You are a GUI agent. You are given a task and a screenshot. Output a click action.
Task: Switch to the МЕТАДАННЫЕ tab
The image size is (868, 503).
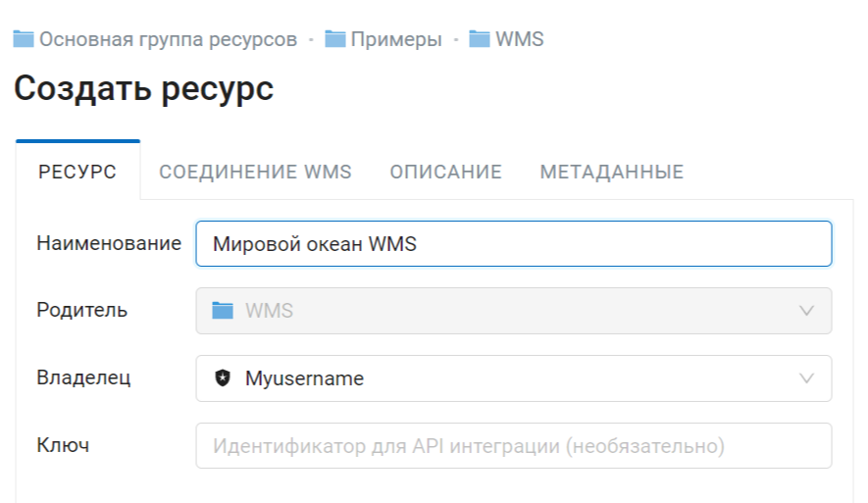coord(612,172)
